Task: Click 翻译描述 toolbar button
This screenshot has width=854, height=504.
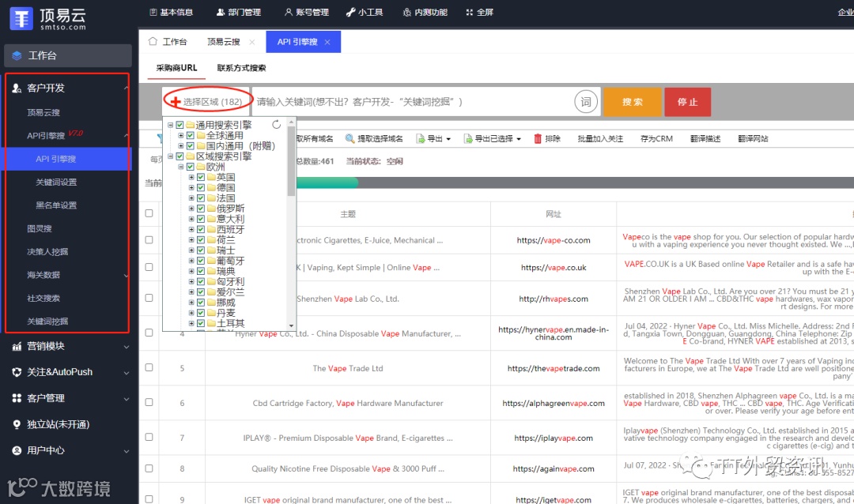Action: pos(705,139)
